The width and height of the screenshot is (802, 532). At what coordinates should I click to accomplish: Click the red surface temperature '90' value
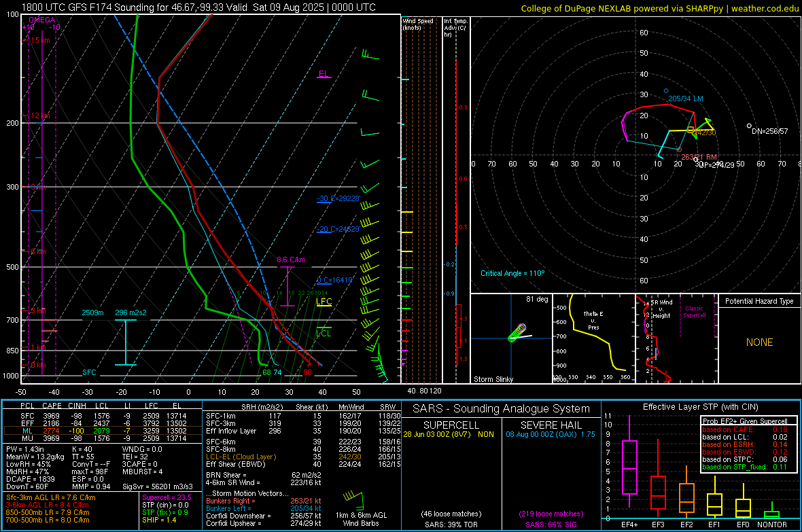tap(307, 372)
